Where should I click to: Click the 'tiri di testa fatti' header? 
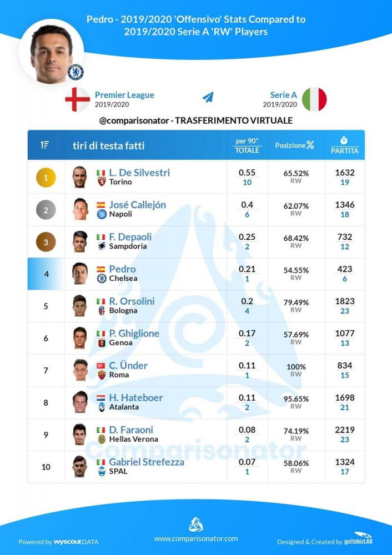109,145
